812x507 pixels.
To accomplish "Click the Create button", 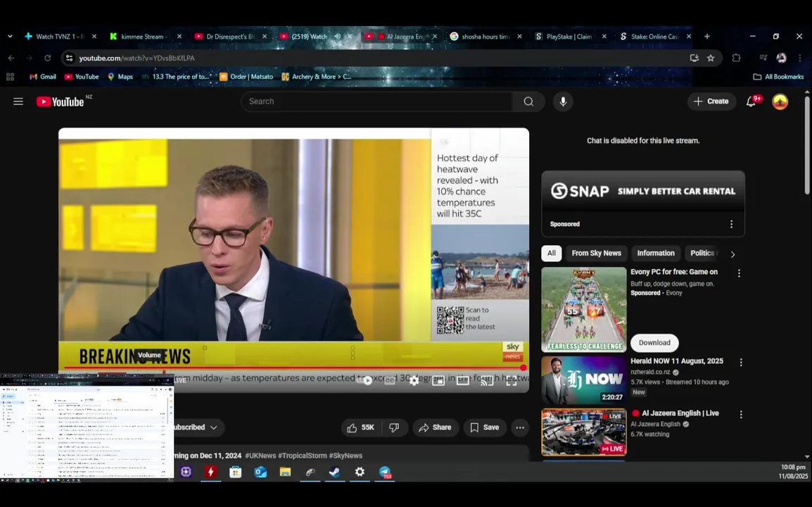I will click(711, 101).
